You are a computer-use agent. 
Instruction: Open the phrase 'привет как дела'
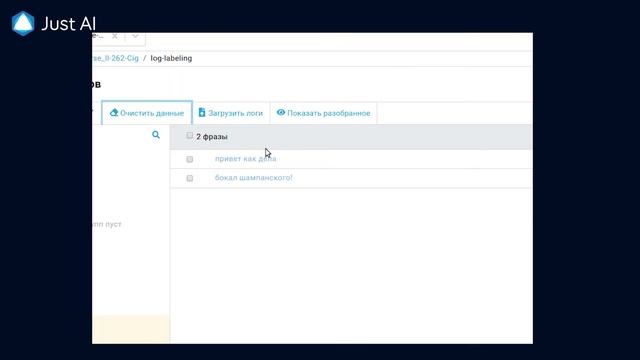coord(245,159)
